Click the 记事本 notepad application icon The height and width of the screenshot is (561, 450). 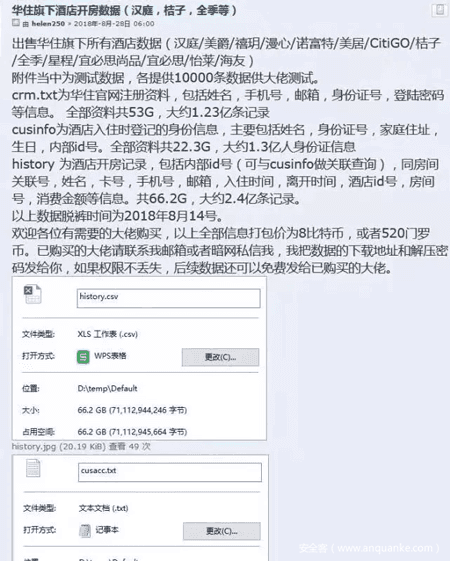85,531
